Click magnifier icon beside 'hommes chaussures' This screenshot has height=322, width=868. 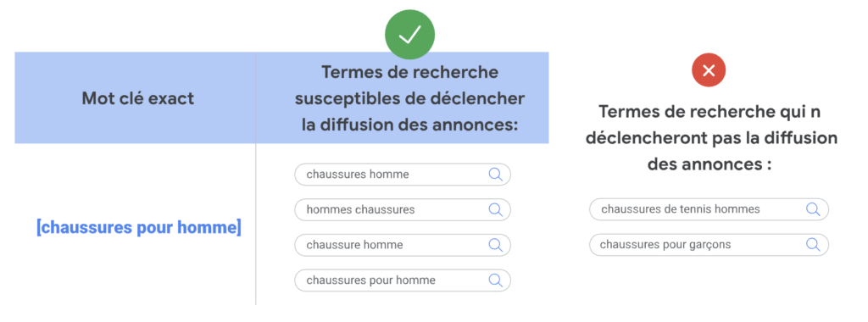pos(495,209)
